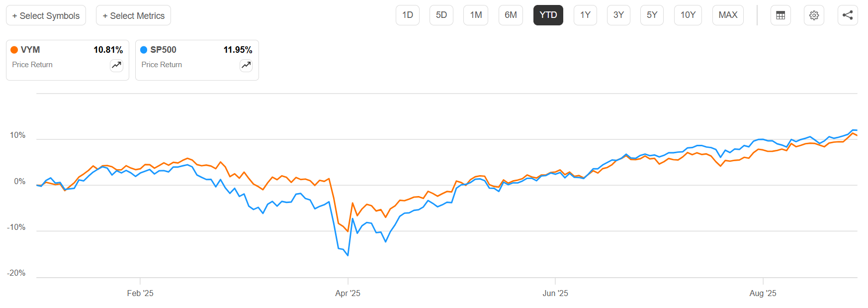The height and width of the screenshot is (308, 868).
Task: Toggle SP500 series with its blue dot
Action: pyautogui.click(x=143, y=49)
